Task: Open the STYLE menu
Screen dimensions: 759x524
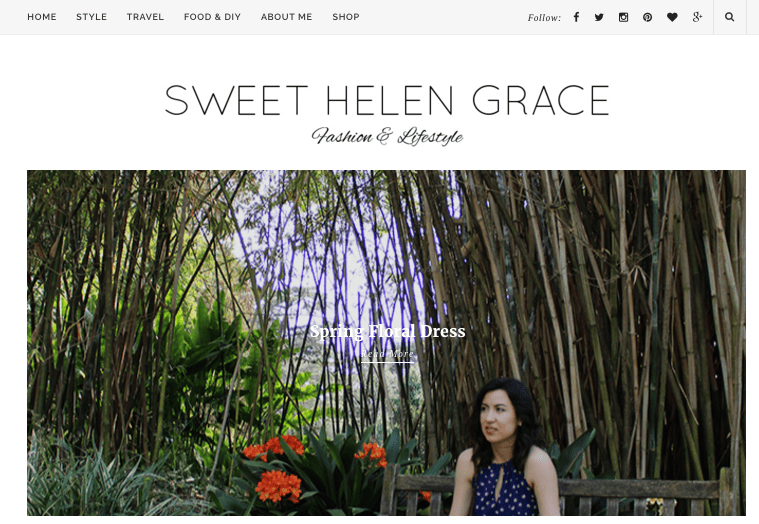Action: [91, 17]
